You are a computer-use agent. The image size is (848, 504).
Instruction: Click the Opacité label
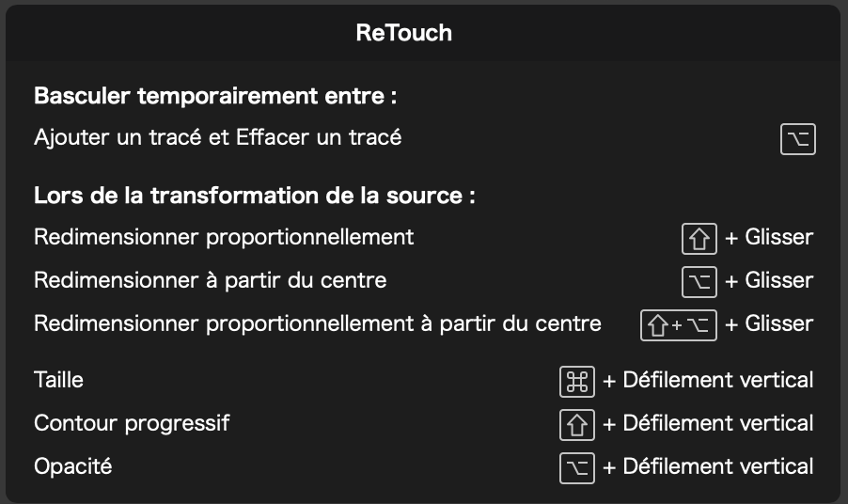tap(73, 466)
